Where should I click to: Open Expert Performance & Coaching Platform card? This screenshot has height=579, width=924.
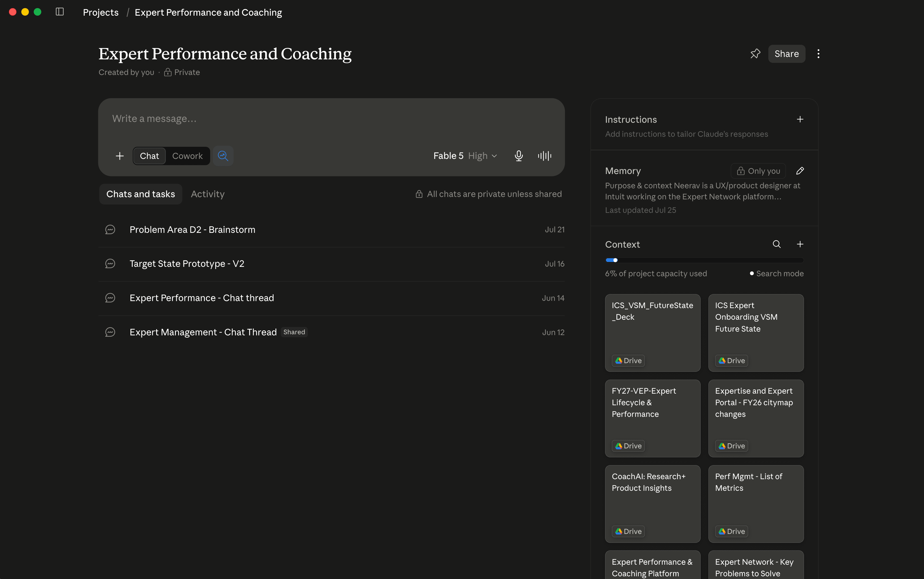pyautogui.click(x=653, y=565)
